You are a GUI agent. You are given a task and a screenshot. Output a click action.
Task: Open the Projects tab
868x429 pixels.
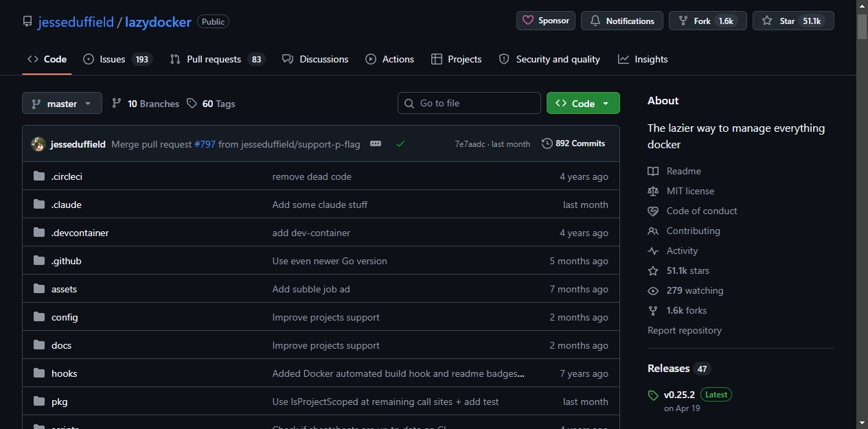(457, 59)
